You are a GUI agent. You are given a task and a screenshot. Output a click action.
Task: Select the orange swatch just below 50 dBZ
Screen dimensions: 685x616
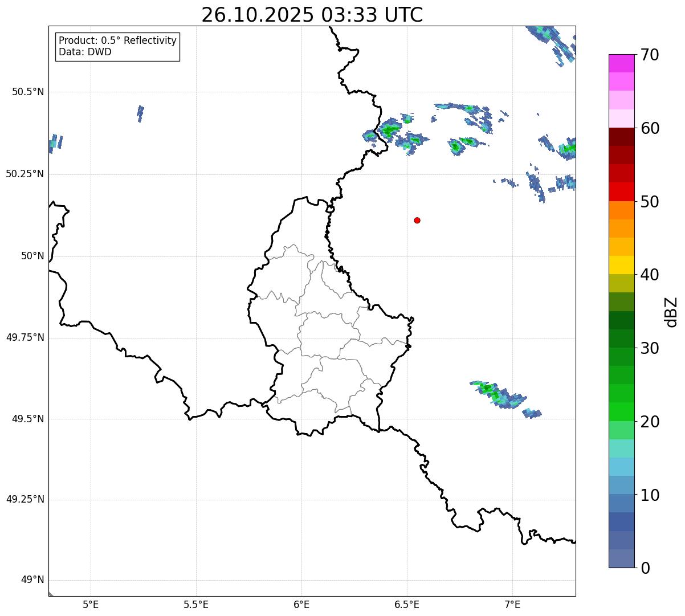(621, 210)
